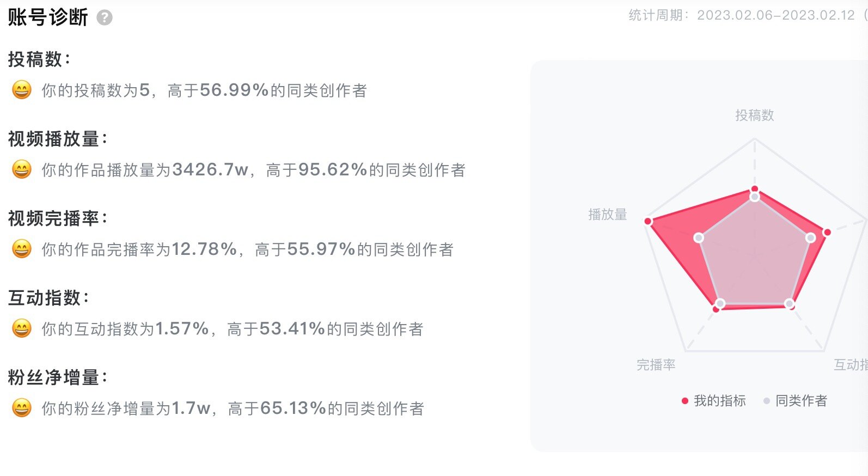Click the smiley emoji beside 完播率 result
This screenshot has width=868, height=476.
pos(22,249)
